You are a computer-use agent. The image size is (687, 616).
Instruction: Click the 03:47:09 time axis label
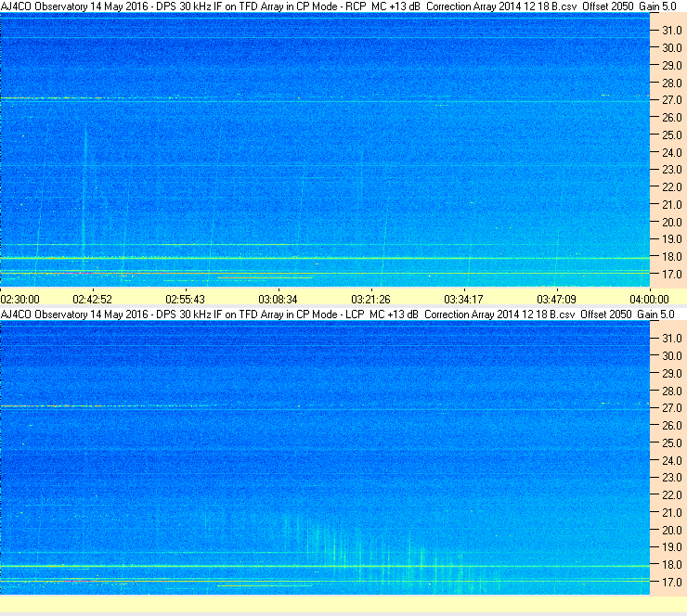pos(556,300)
